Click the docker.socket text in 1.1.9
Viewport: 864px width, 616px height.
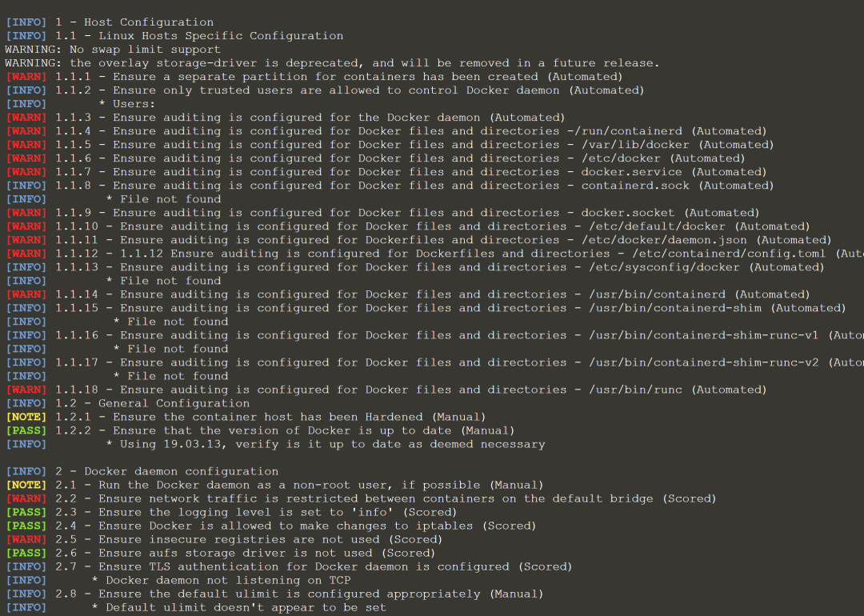pos(628,214)
